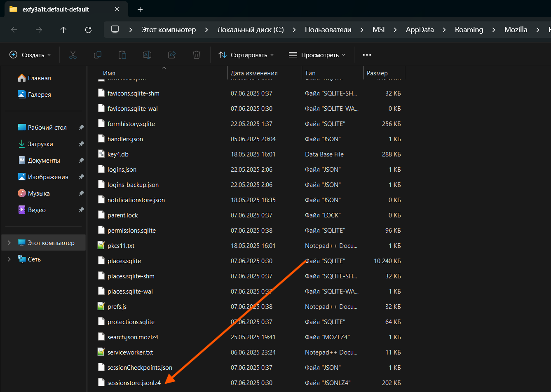Click the Delete trash bin icon

[x=197, y=55]
